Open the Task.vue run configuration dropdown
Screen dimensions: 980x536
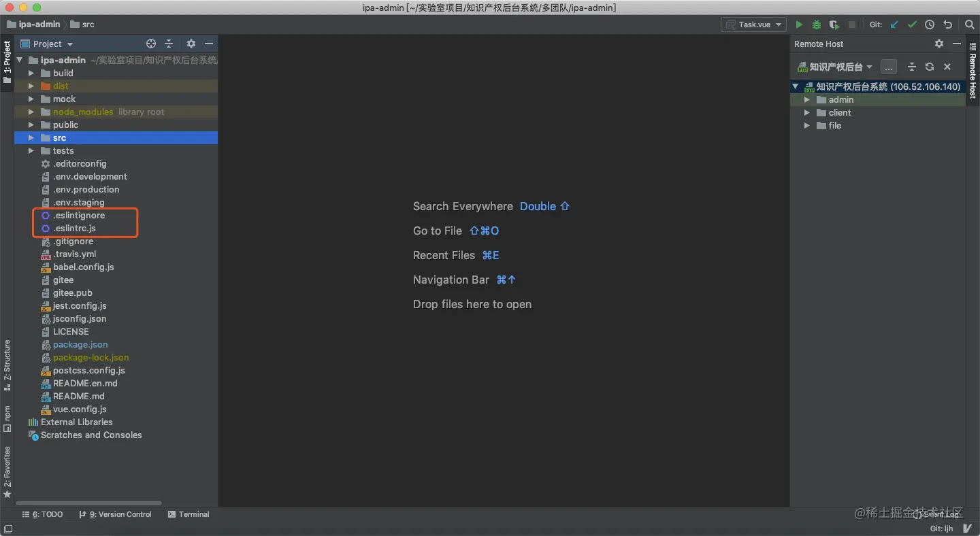point(754,24)
